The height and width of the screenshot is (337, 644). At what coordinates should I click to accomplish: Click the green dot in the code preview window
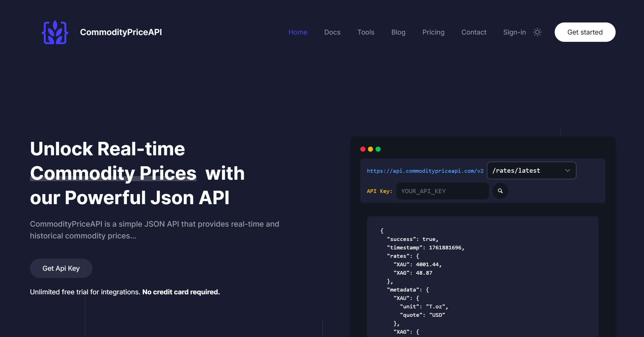click(x=378, y=149)
